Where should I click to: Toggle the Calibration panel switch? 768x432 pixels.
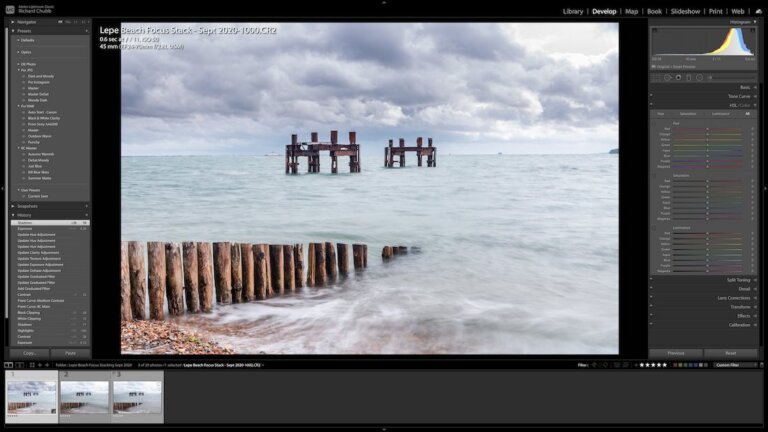(x=651, y=323)
